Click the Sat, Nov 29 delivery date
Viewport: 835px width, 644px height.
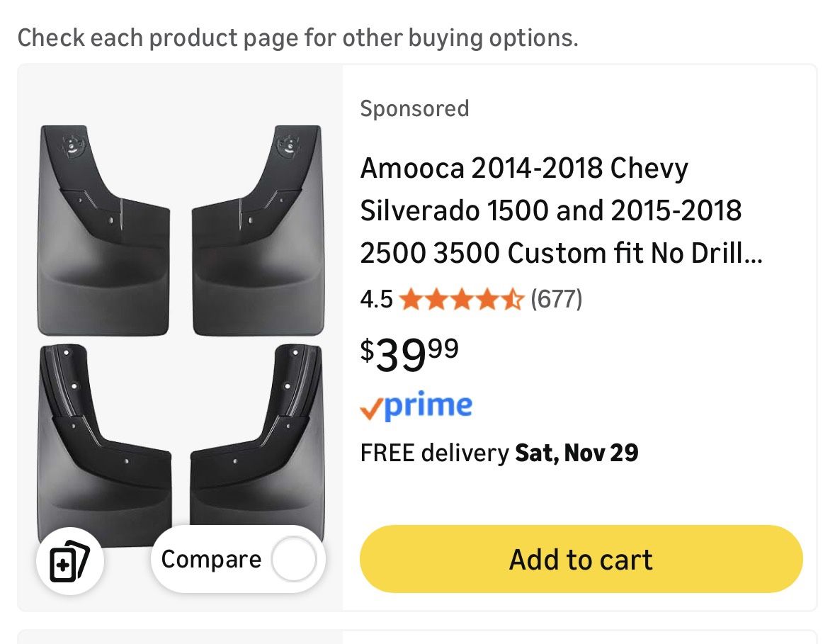coord(576,452)
